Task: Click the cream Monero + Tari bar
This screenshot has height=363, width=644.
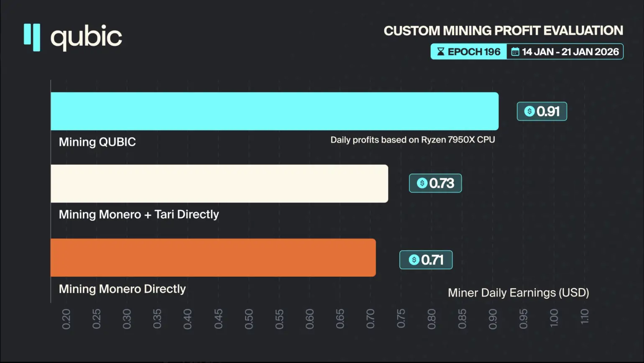Action: click(219, 184)
